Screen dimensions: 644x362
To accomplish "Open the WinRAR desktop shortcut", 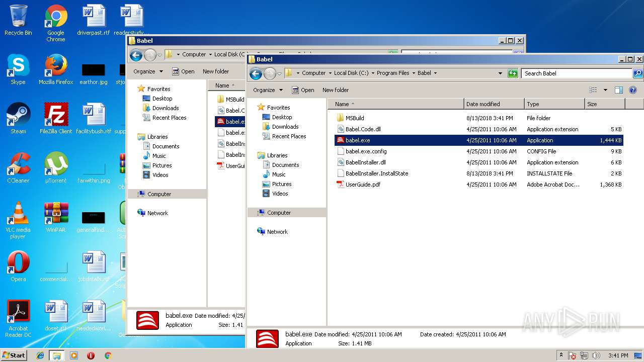I will (56, 217).
